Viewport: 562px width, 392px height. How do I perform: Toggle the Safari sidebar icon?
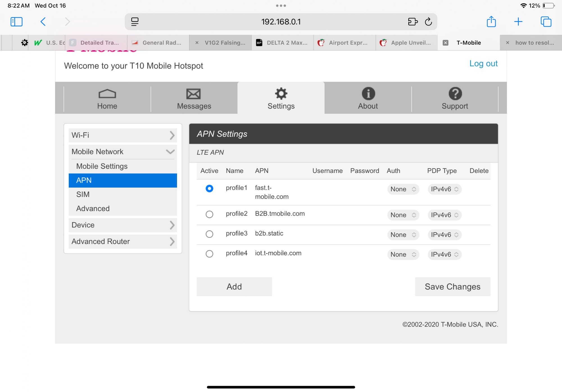pos(16,22)
